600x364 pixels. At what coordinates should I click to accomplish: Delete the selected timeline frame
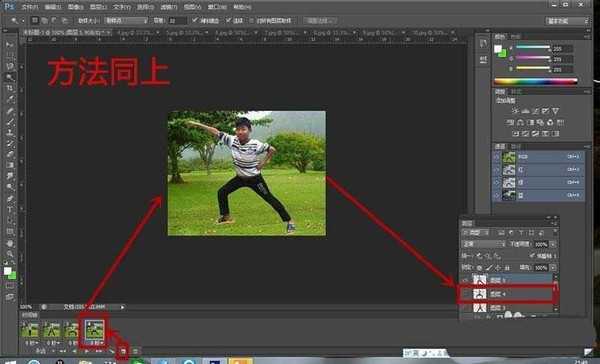coord(135,351)
